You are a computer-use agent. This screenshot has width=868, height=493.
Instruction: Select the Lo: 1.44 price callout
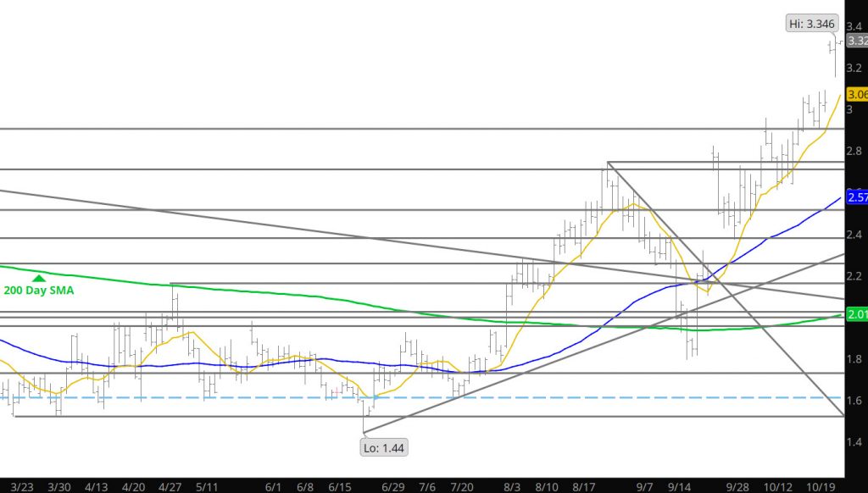[x=381, y=447]
